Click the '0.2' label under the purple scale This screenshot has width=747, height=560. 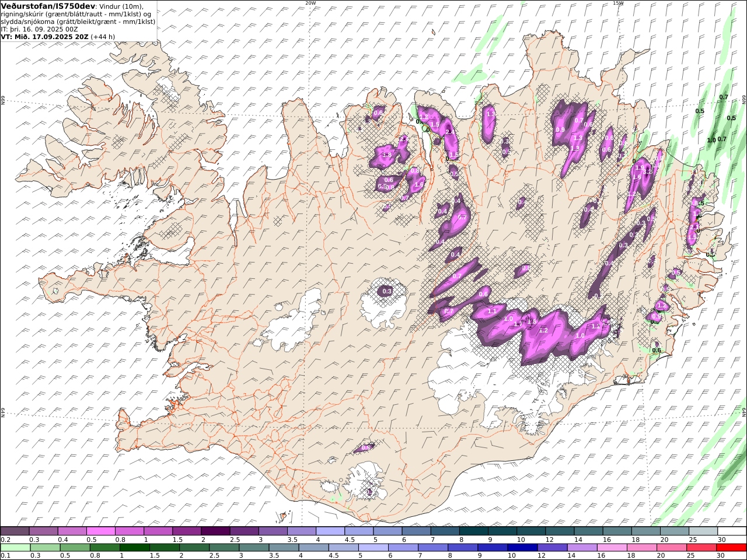coord(5,540)
